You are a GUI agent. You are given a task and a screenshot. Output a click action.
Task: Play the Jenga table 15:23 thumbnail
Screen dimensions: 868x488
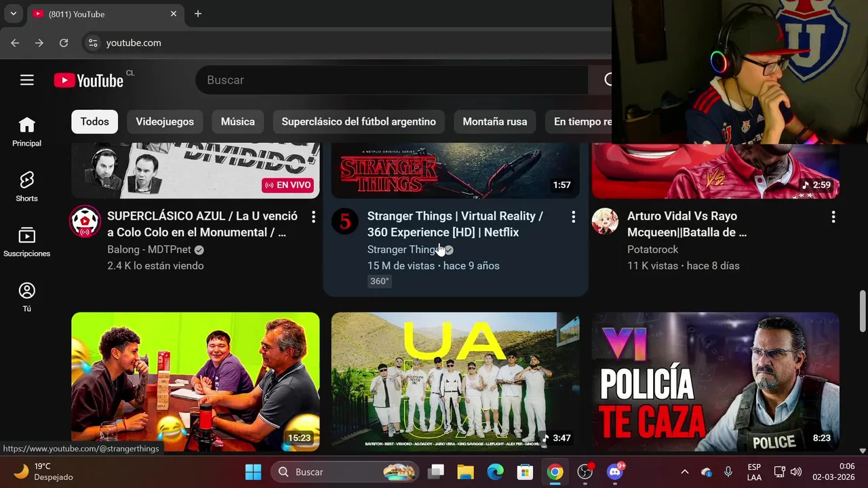click(x=195, y=382)
